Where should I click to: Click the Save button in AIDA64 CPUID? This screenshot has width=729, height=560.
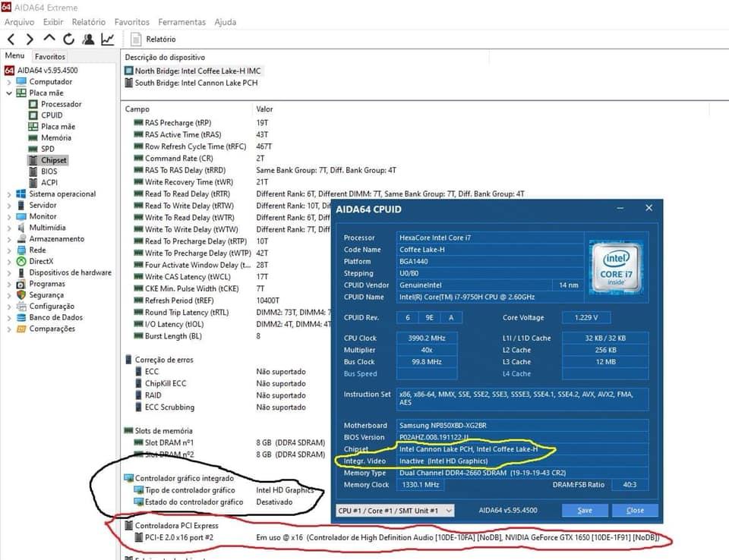[585, 510]
